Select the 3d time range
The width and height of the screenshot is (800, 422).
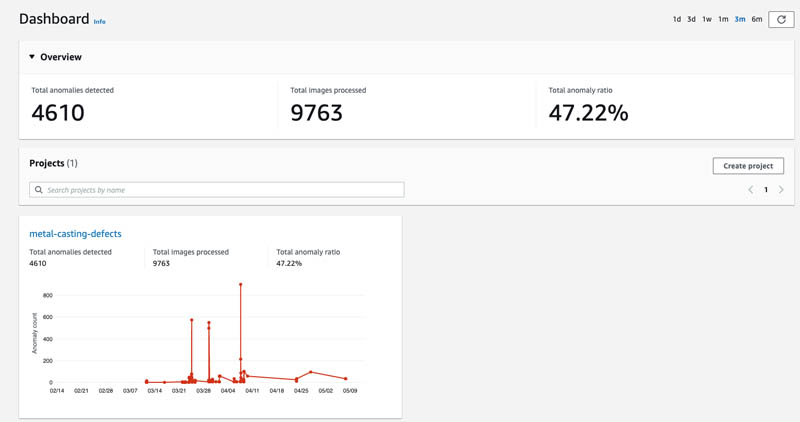pos(691,19)
